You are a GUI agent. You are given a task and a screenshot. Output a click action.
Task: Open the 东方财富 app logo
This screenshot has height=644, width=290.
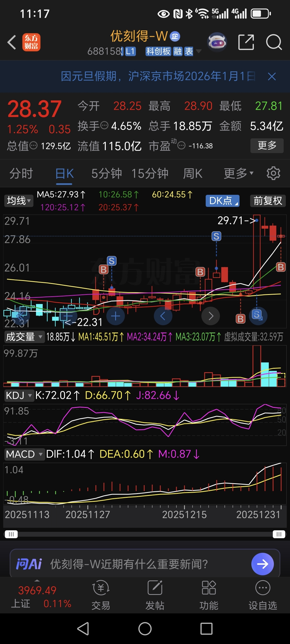(31, 42)
